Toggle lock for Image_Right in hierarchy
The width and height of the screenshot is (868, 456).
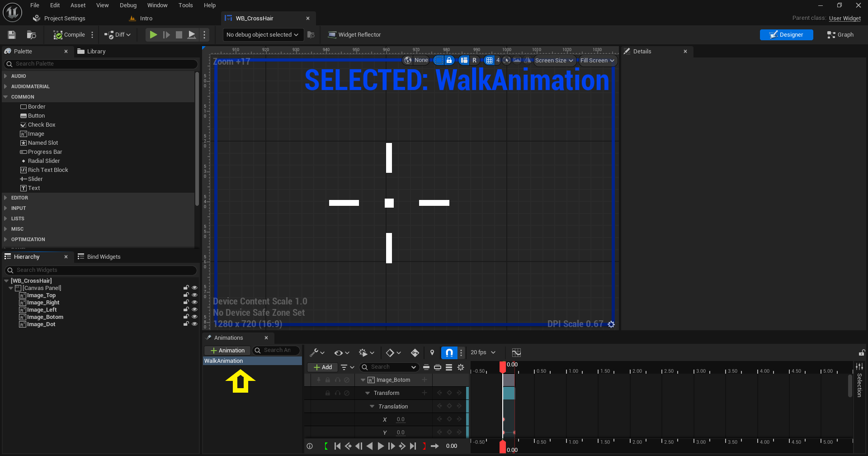186,302
